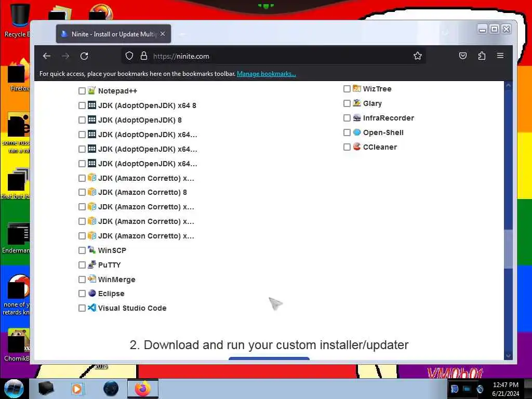Click the page scrollbar up arrow
This screenshot has height=399, width=532.
[508, 86]
